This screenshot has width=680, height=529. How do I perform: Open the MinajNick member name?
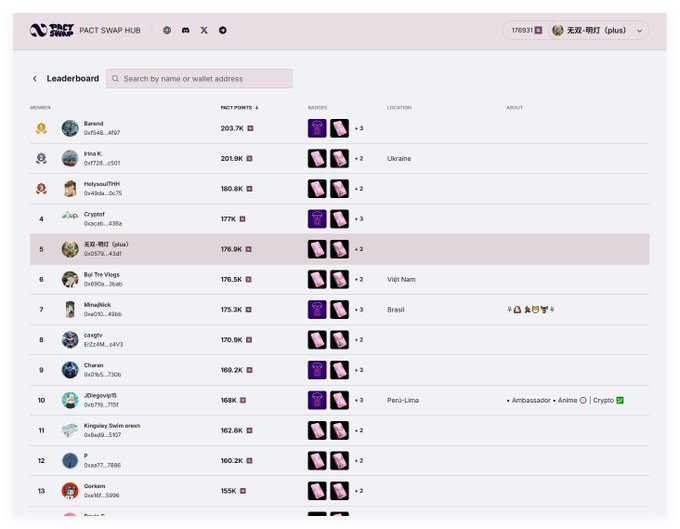point(97,305)
